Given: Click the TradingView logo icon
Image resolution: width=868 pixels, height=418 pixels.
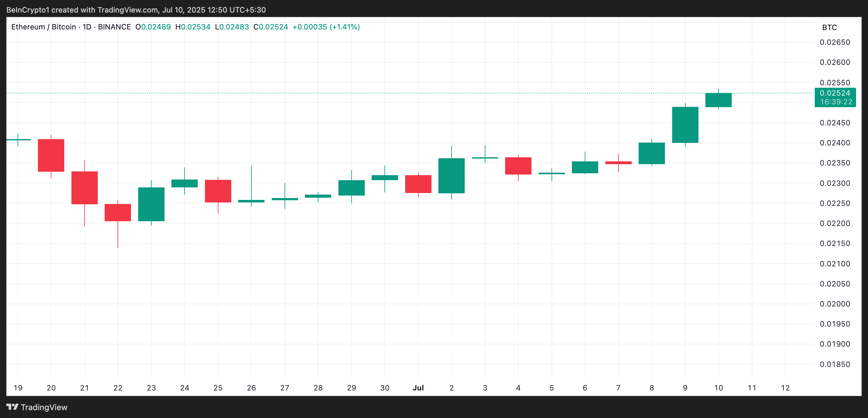Looking at the screenshot, I should (x=12, y=407).
